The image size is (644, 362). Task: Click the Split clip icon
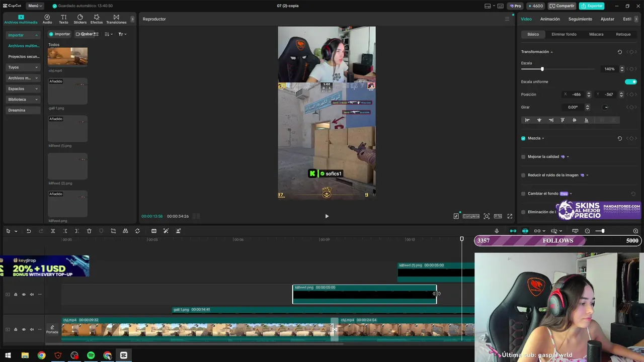pos(53,231)
